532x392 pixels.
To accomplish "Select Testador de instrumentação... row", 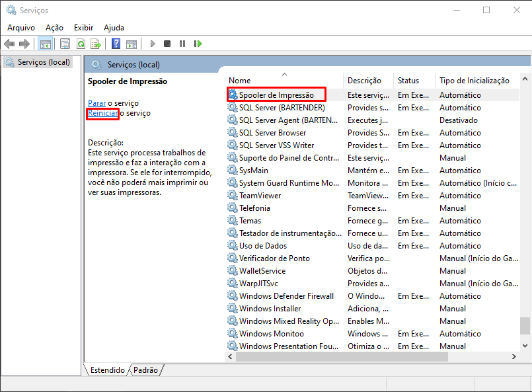I will 372,233.
